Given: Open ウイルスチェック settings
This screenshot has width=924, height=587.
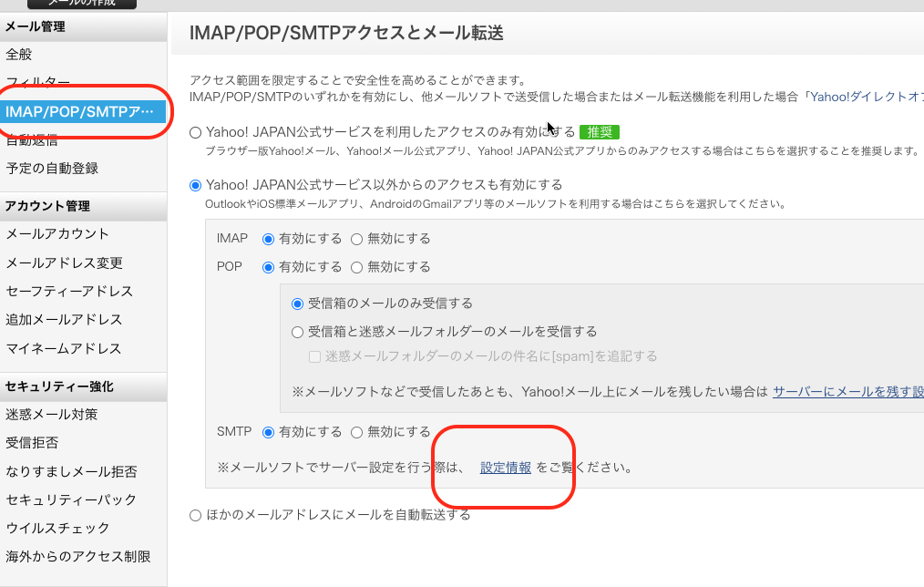Looking at the screenshot, I should pyautogui.click(x=57, y=528).
